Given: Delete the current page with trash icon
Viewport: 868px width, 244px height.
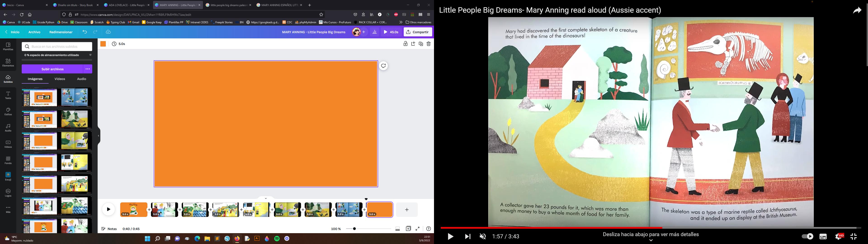Looking at the screenshot, I should click(429, 44).
